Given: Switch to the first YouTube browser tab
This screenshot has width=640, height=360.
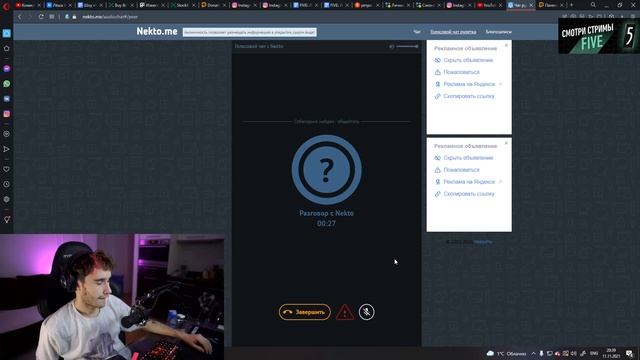Looking at the screenshot, I should [x=28, y=5].
